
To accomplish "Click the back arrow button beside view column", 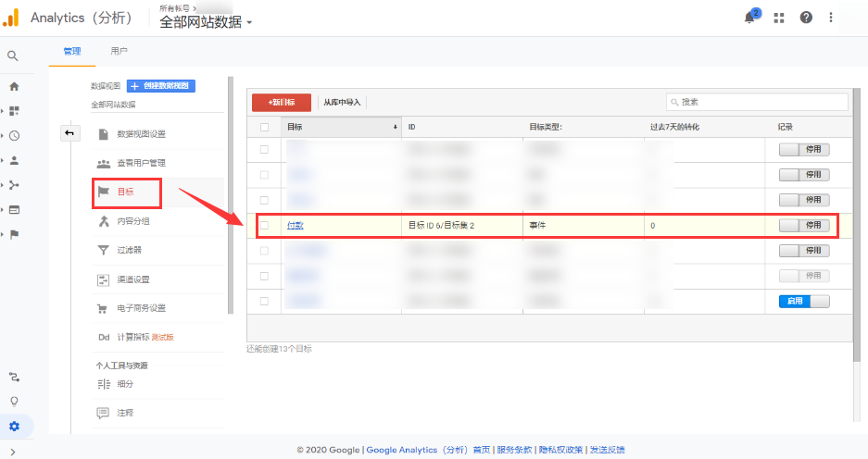I will tap(69, 133).
